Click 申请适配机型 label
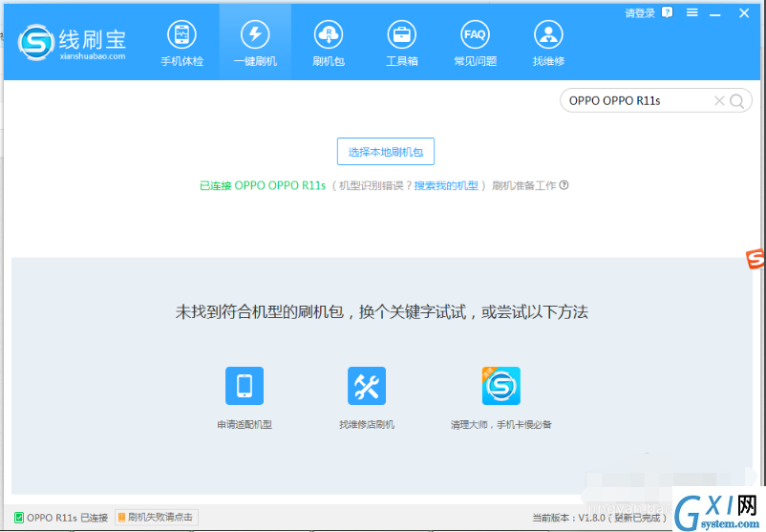Screen dimensions: 766x532 pyautogui.click(x=245, y=424)
